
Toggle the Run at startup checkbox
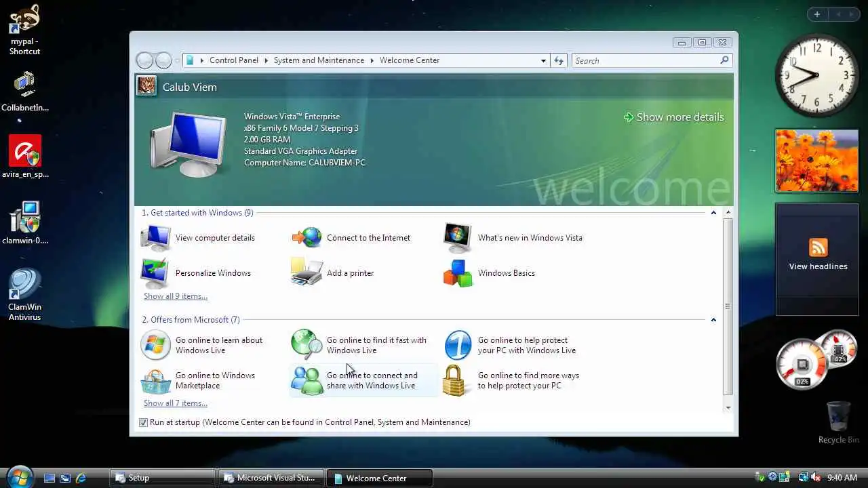[x=143, y=422]
